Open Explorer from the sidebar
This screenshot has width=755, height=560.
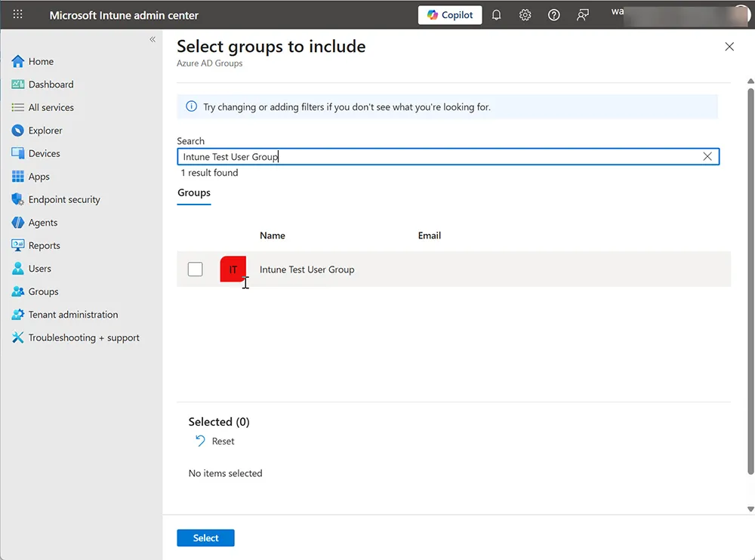pyautogui.click(x=46, y=130)
